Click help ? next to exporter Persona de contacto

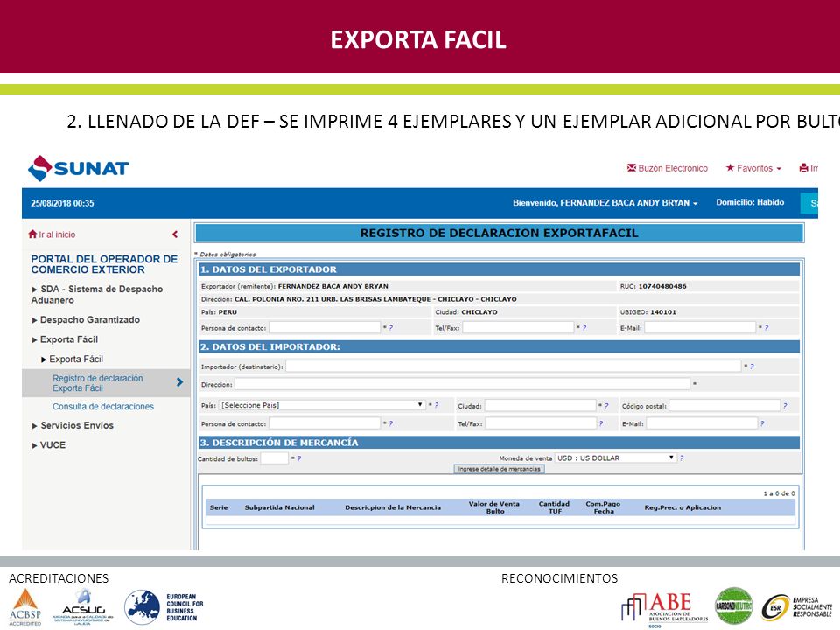391,328
